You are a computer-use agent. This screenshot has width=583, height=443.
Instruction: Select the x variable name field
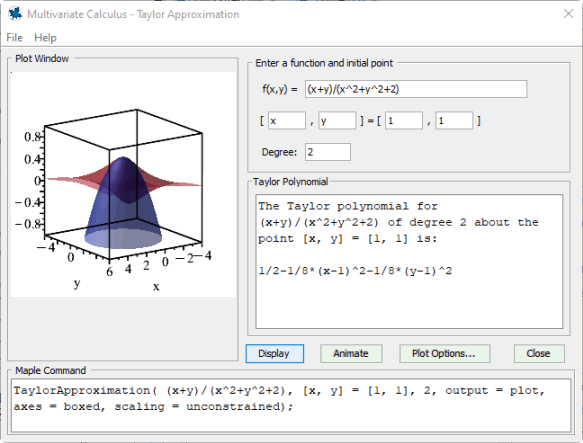pyautogui.click(x=287, y=121)
